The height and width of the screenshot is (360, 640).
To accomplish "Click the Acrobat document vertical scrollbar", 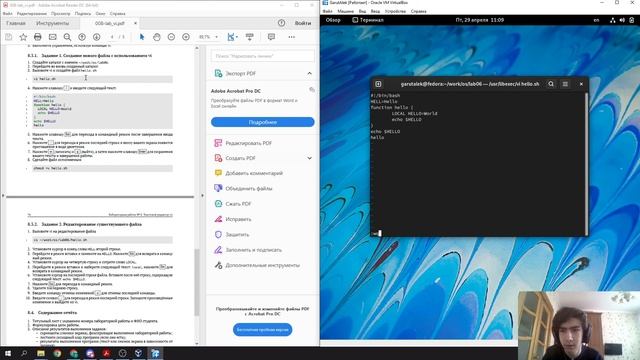I will [x=197, y=282].
